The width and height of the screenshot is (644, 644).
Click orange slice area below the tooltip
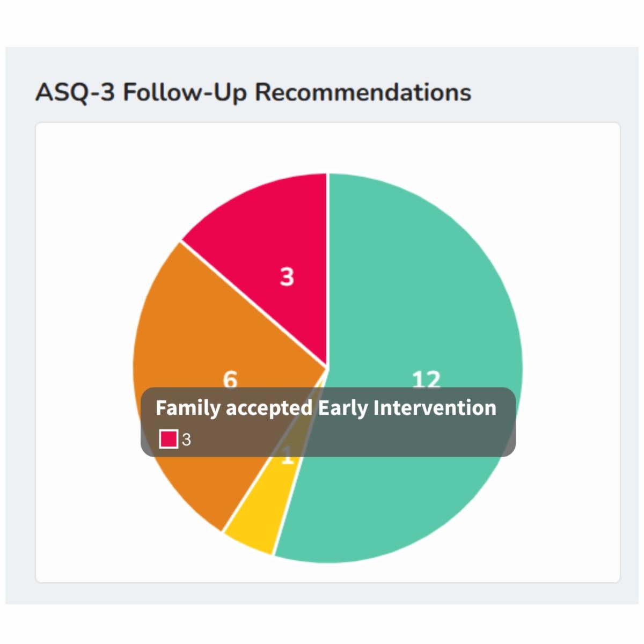point(215,483)
